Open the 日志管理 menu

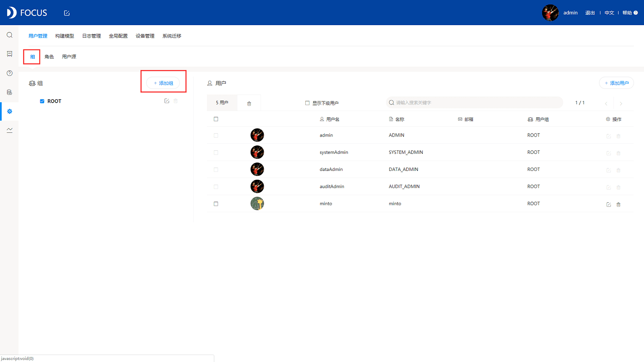point(91,36)
